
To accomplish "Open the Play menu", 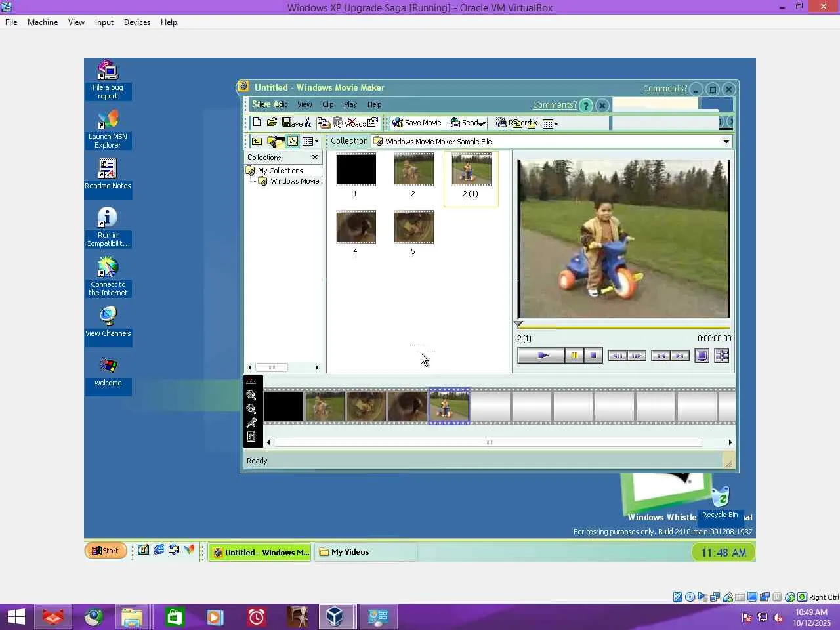I will [350, 104].
